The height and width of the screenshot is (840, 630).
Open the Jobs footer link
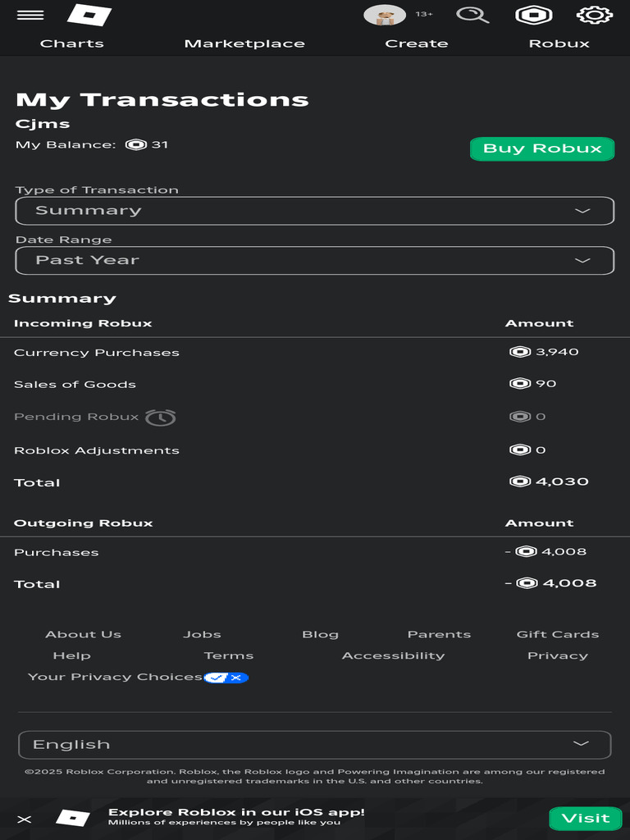[202, 634]
